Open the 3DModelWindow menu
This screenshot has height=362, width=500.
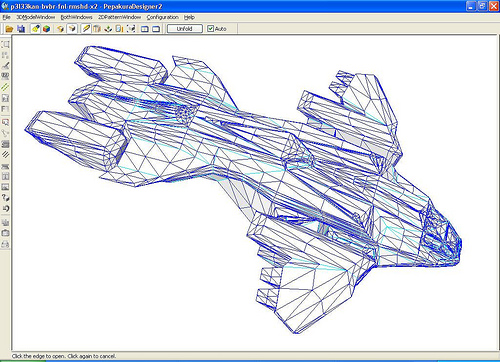pos(36,17)
